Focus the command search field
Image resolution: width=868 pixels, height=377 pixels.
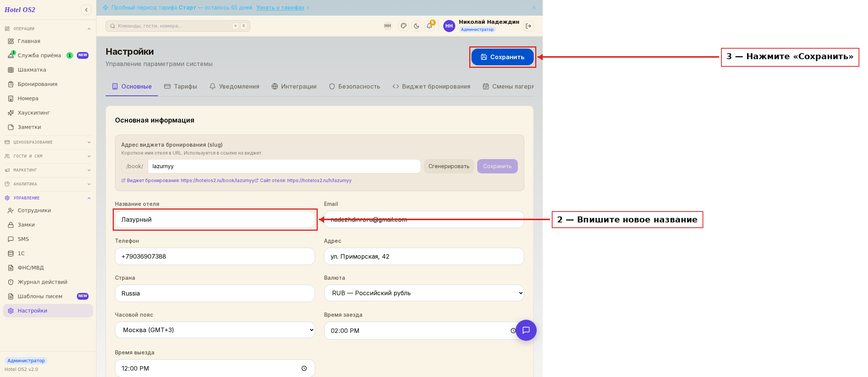coord(178,26)
